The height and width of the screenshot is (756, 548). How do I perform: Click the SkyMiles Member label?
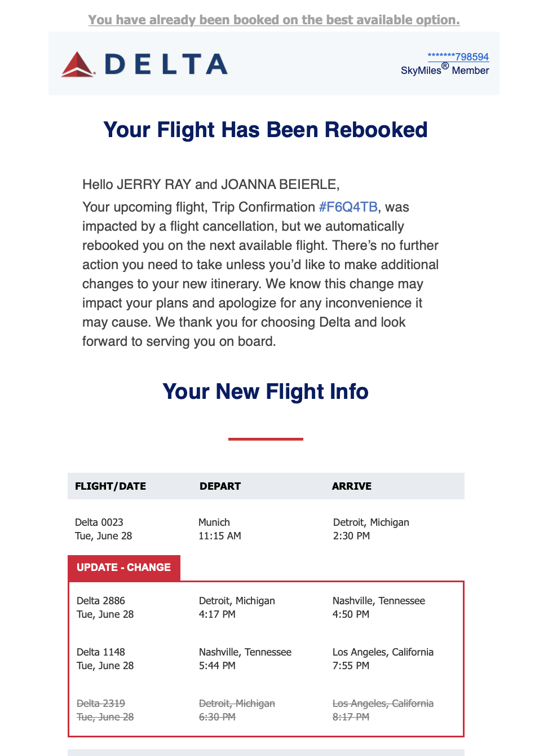tap(444, 71)
